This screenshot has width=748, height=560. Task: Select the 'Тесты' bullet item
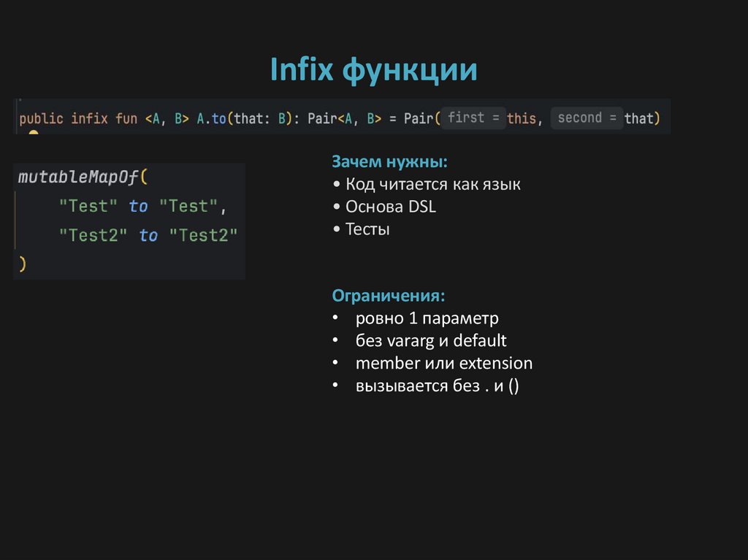pyautogui.click(x=370, y=228)
